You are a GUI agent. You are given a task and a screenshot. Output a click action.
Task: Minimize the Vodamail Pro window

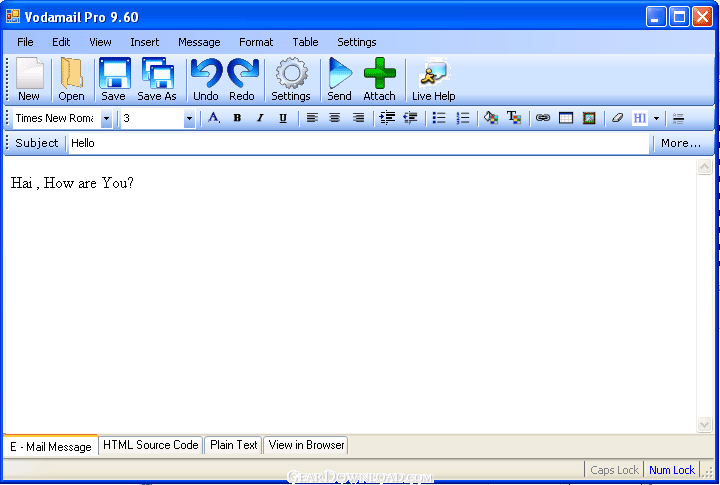(656, 17)
